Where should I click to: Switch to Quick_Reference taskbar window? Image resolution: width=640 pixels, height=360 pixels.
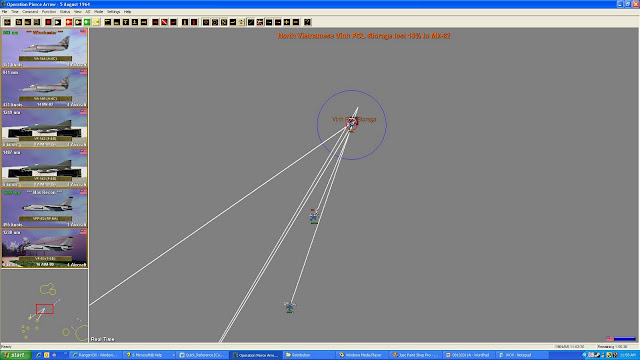point(202,355)
